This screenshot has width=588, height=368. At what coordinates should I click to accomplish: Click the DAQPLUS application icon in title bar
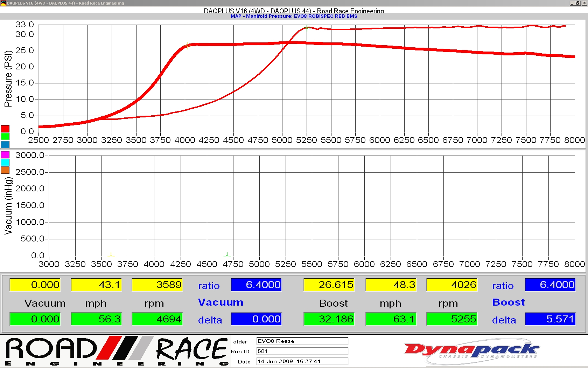coord(3,3)
